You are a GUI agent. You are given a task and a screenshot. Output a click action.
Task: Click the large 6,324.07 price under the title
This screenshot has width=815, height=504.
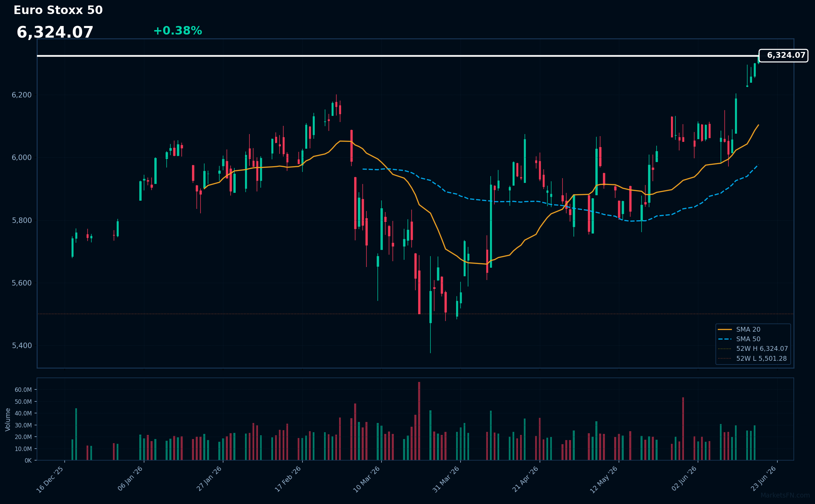pos(55,32)
